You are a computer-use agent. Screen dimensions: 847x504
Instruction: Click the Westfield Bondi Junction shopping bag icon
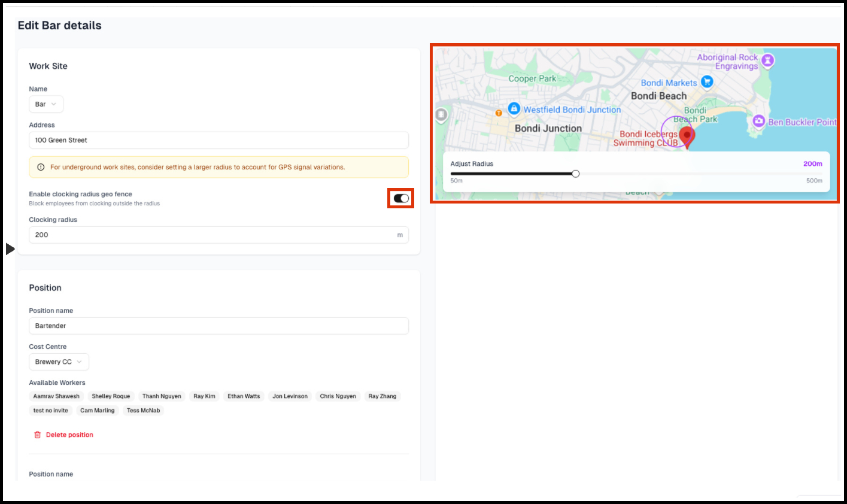click(x=514, y=108)
